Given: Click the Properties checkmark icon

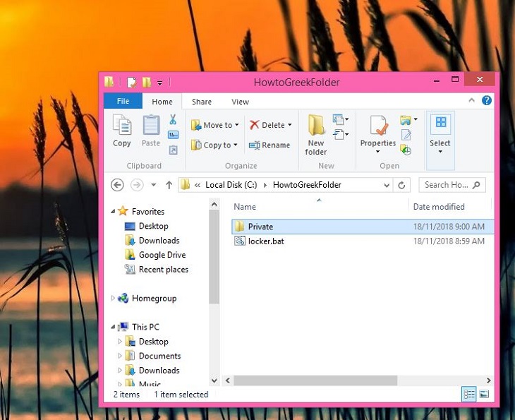Looking at the screenshot, I should click(x=378, y=125).
